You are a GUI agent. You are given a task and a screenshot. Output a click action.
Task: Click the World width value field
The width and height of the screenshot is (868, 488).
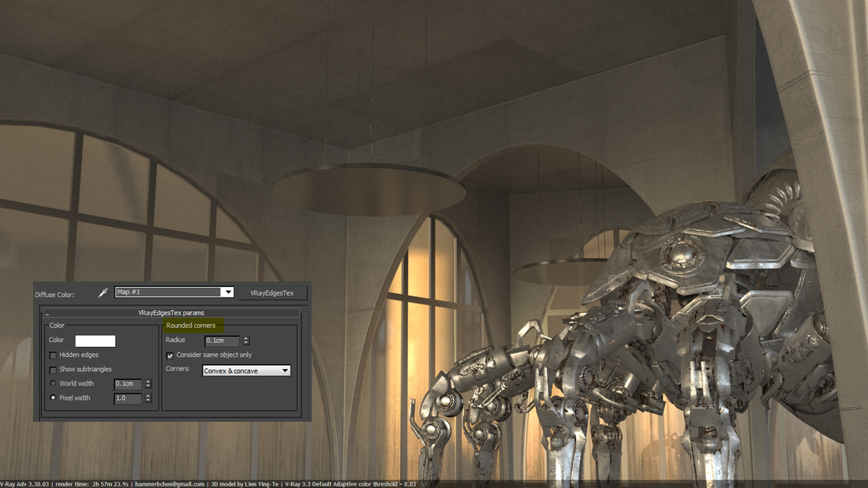click(128, 384)
